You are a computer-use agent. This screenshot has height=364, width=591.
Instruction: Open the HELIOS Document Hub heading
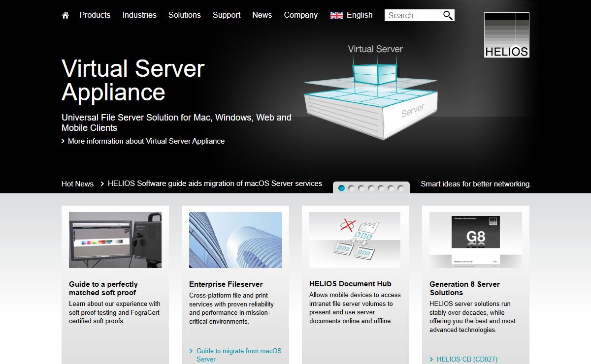(x=350, y=284)
